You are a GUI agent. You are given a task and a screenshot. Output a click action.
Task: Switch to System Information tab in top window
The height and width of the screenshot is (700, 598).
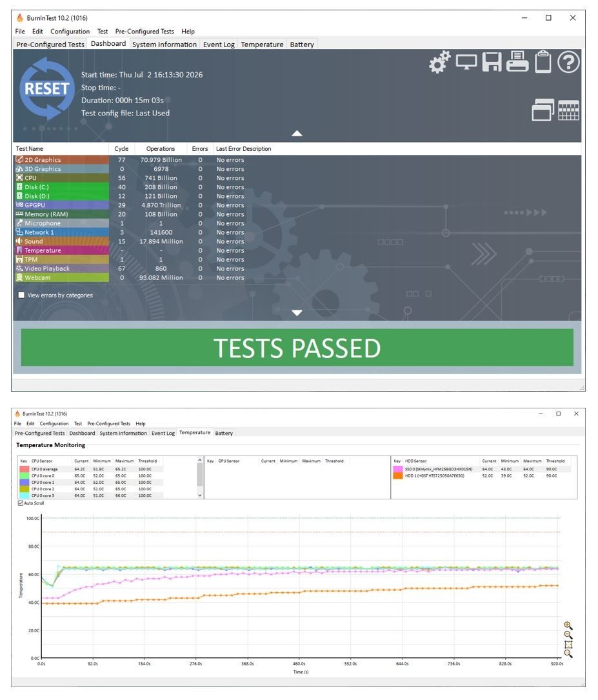pos(164,45)
